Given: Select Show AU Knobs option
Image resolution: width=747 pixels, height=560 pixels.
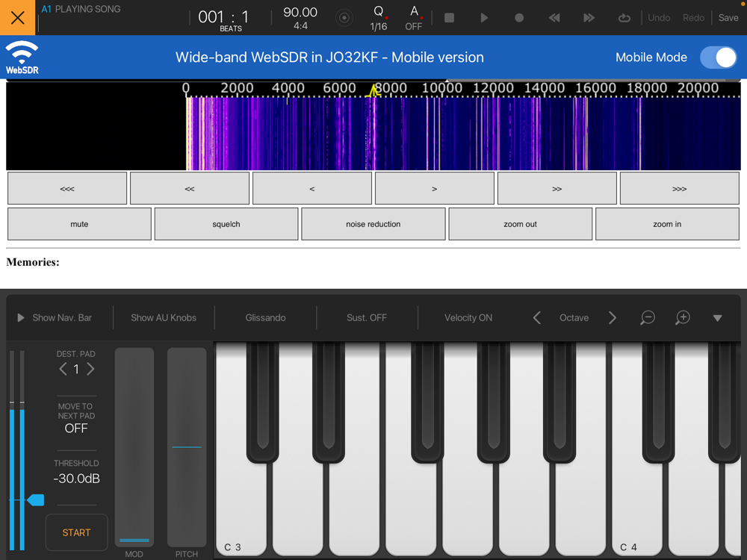Looking at the screenshot, I should click(164, 317).
